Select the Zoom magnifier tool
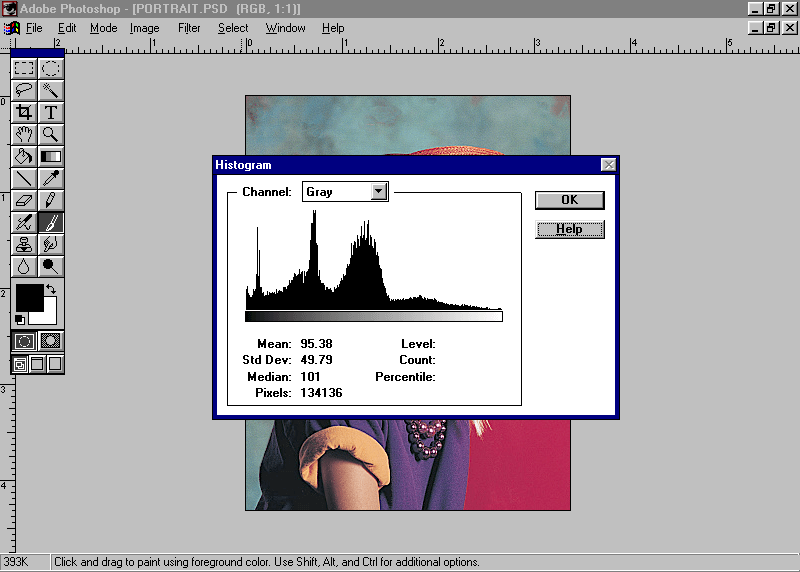This screenshot has width=800, height=572. click(51, 134)
